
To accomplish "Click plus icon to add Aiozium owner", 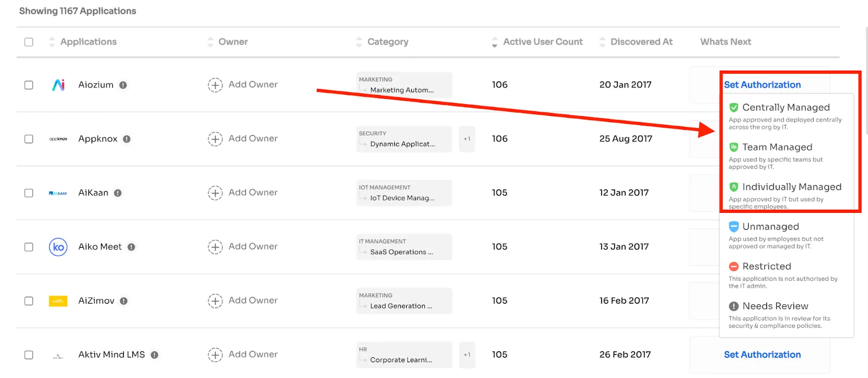I will click(x=215, y=85).
